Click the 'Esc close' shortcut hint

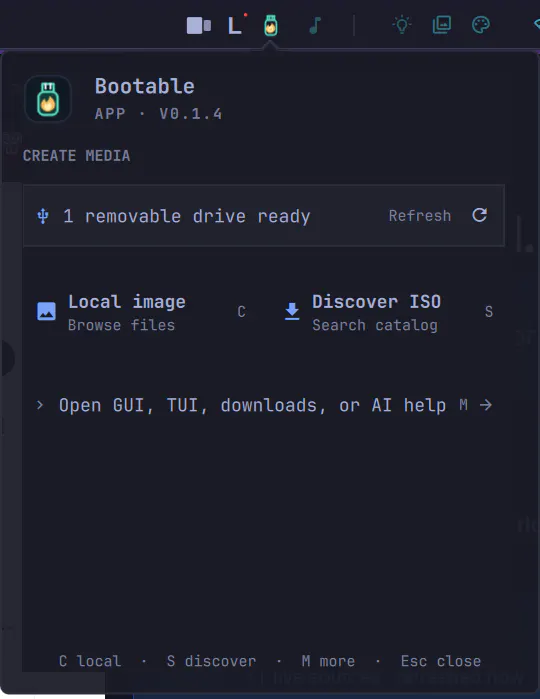point(441,661)
